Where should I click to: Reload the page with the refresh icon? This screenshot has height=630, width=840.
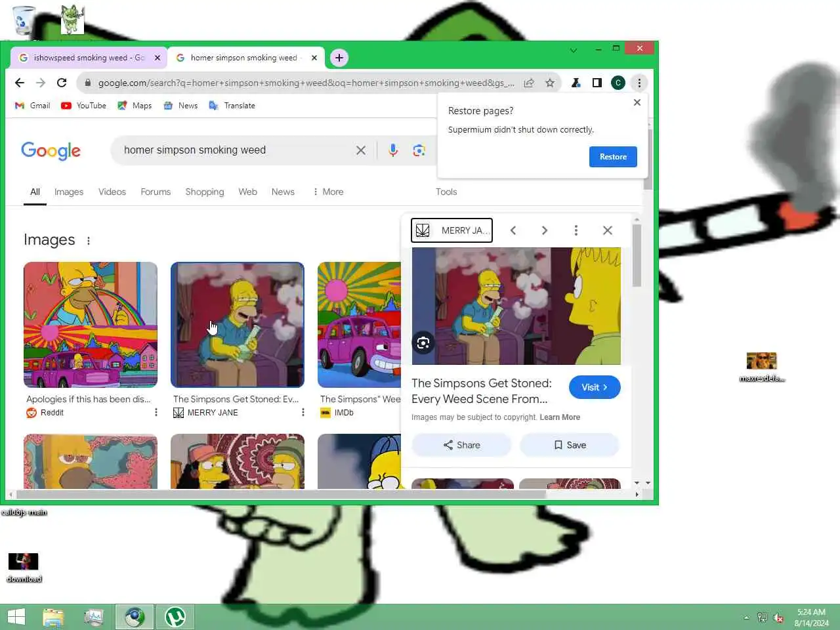pos(62,83)
